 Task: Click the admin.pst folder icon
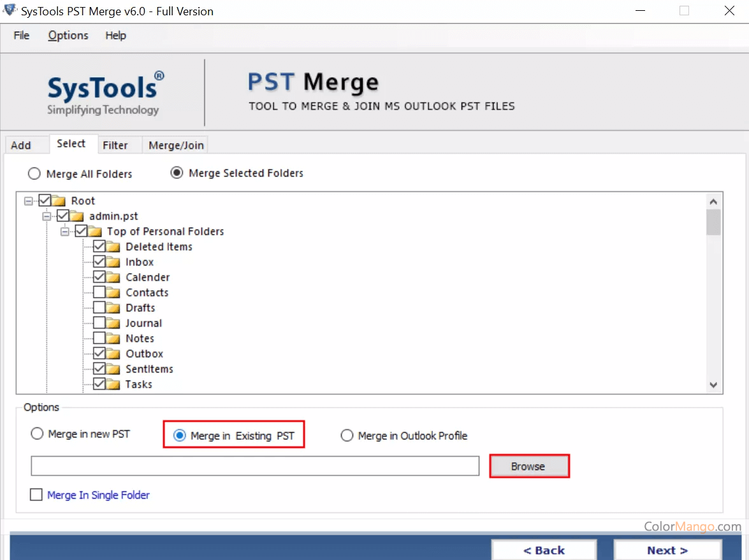coord(77,216)
